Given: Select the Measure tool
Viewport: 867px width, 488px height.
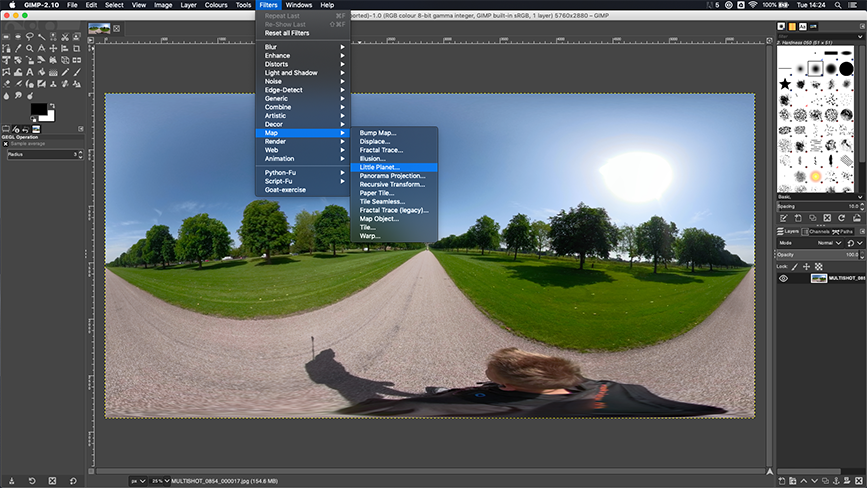Looking at the screenshot, I should pos(41,49).
